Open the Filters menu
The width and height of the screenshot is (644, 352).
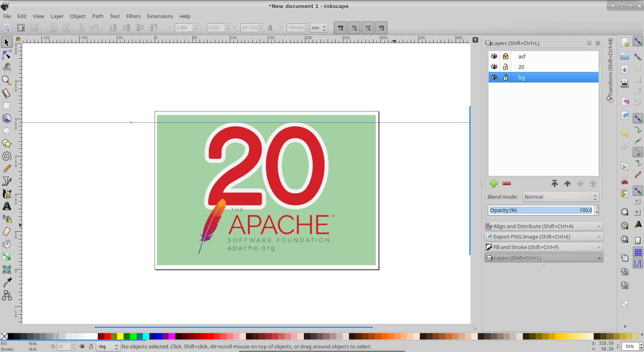coord(133,16)
